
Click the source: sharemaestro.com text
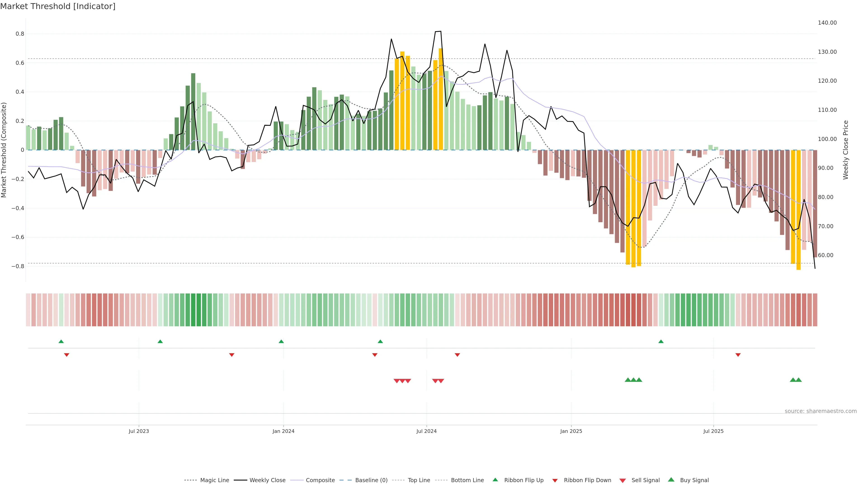click(x=821, y=411)
